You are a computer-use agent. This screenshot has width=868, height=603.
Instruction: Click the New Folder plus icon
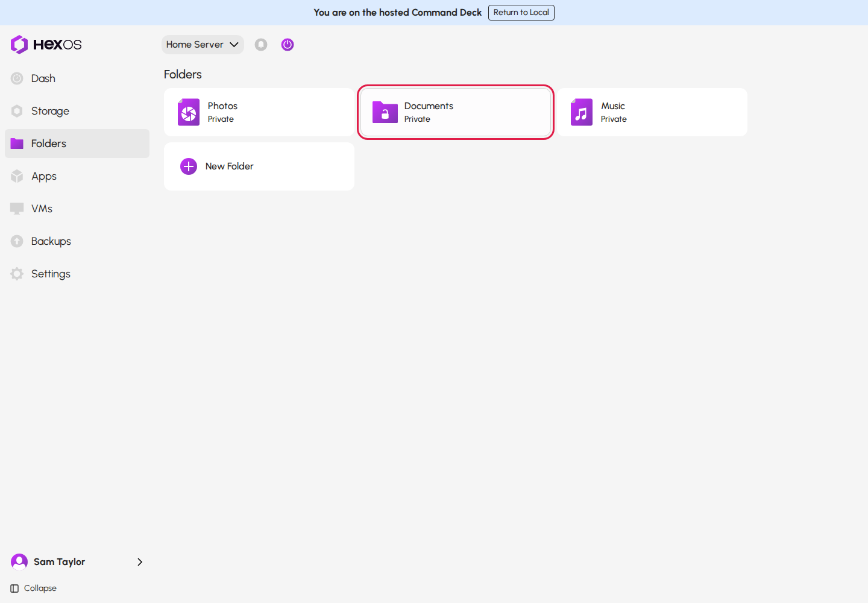click(189, 166)
